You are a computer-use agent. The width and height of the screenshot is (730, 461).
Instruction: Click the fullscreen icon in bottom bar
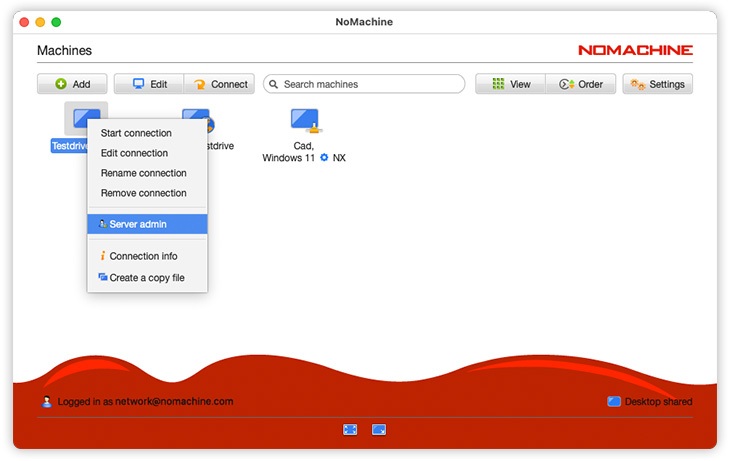coord(350,429)
